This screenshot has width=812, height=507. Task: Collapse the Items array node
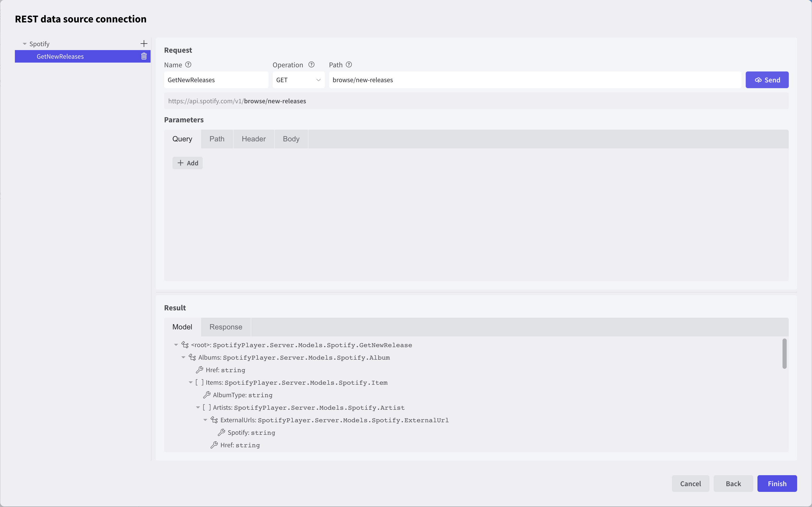point(191,383)
